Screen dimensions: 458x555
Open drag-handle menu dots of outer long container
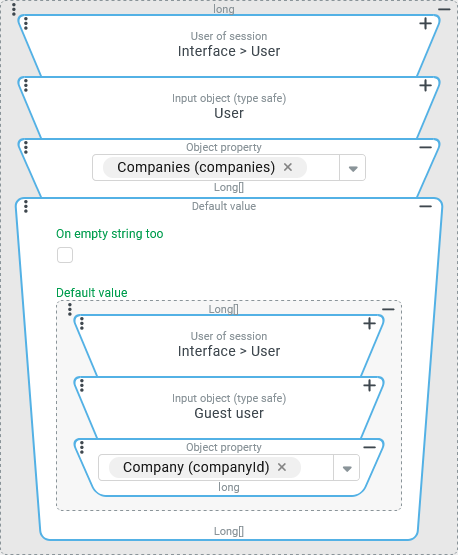tap(14, 9)
